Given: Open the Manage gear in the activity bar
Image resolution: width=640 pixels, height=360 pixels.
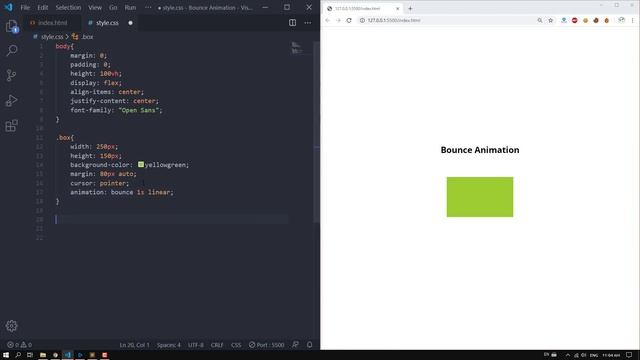Looking at the screenshot, I should [11, 325].
